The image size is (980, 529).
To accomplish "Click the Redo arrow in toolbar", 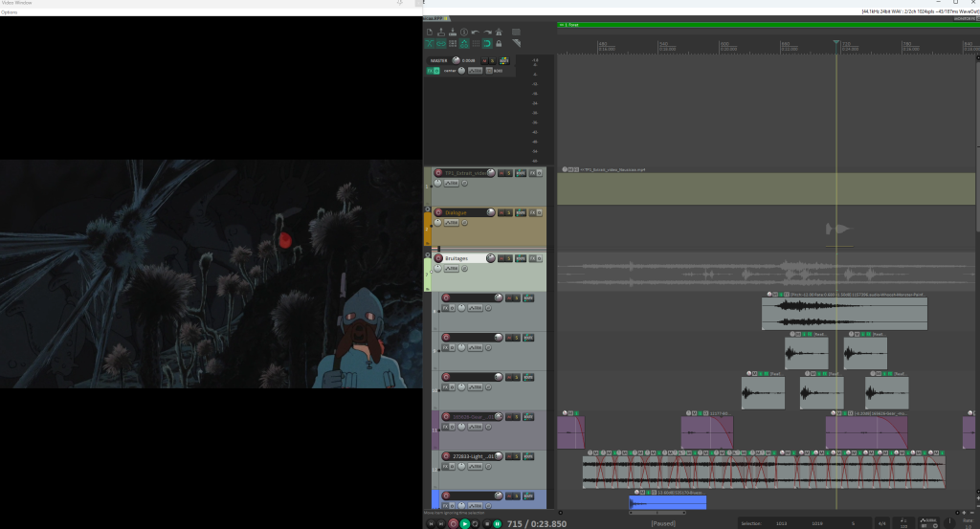I will click(487, 32).
